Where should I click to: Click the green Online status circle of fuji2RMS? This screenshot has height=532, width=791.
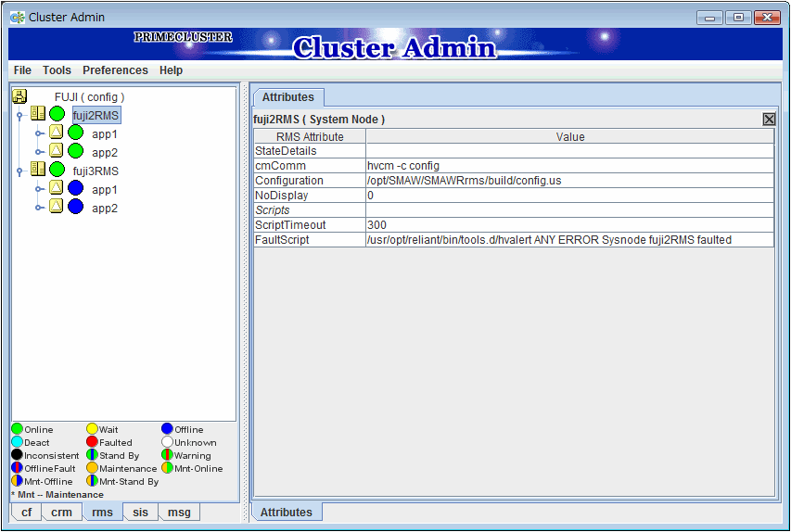(57, 114)
